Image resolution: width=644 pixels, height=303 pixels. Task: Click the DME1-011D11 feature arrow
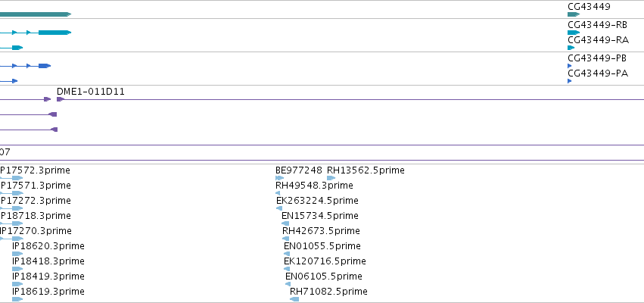pos(61,99)
